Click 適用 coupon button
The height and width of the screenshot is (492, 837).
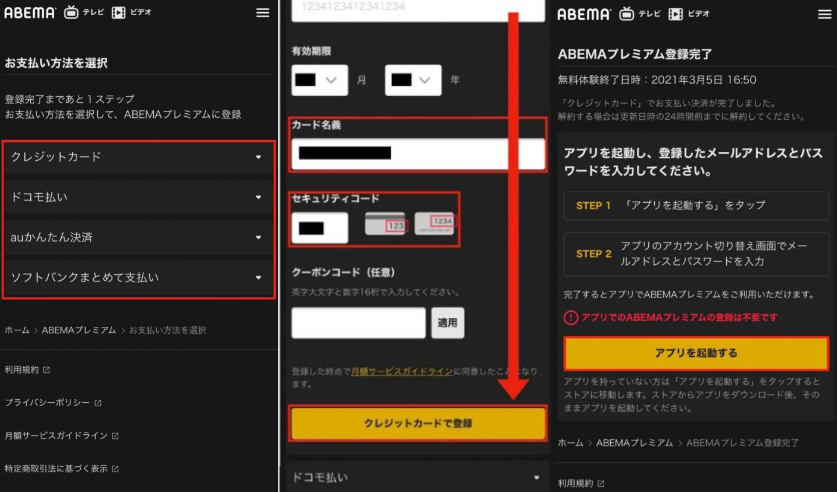point(447,323)
